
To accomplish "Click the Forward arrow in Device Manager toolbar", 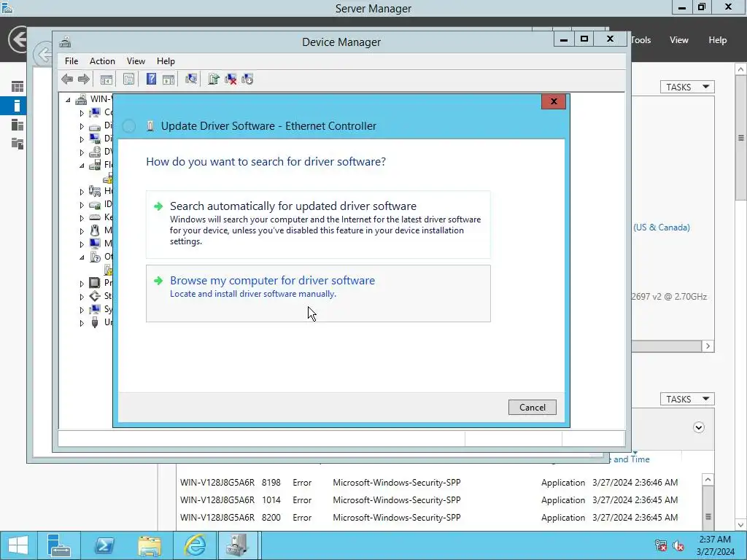I will [x=84, y=79].
